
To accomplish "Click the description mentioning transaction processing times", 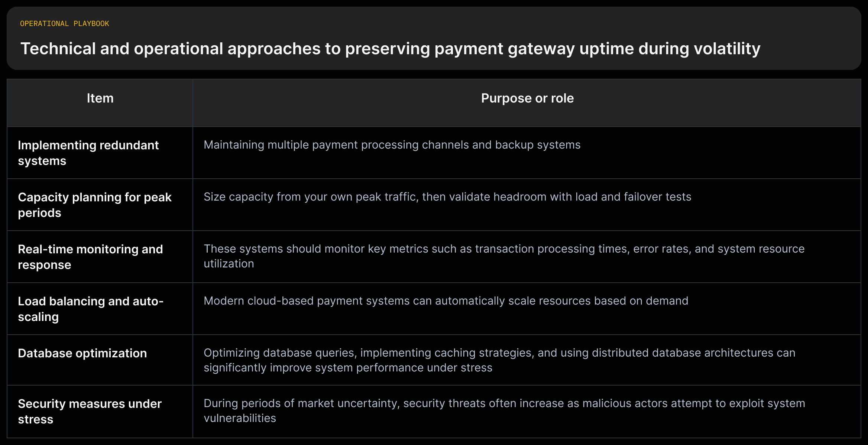I will pos(504,256).
